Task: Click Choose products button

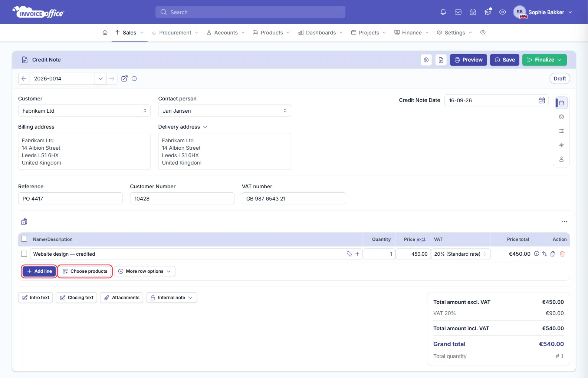Action: (85, 271)
